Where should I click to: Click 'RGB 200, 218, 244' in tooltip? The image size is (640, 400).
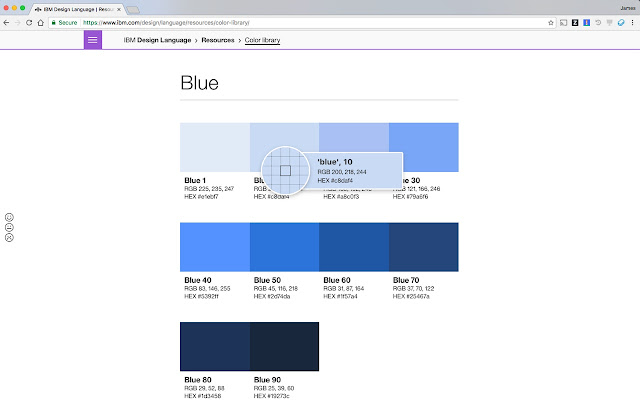click(342, 172)
